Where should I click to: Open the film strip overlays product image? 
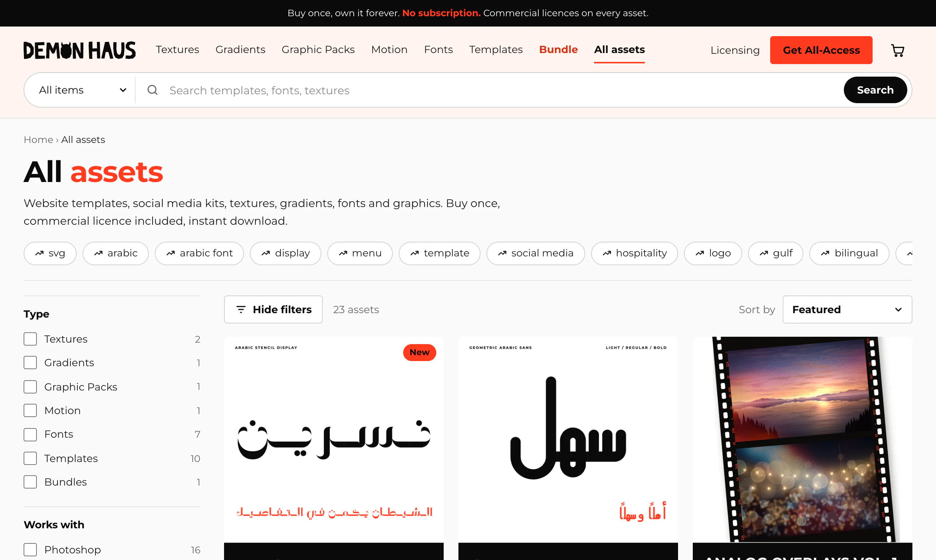[x=802, y=440]
